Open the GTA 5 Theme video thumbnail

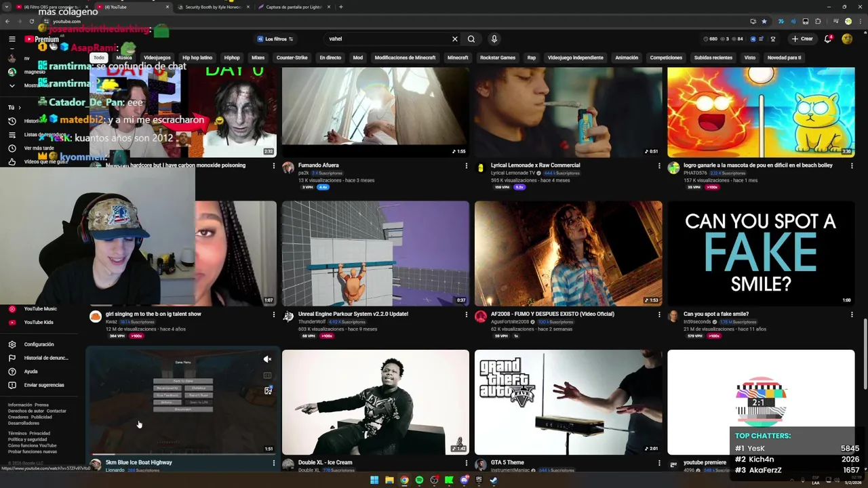[568, 402]
